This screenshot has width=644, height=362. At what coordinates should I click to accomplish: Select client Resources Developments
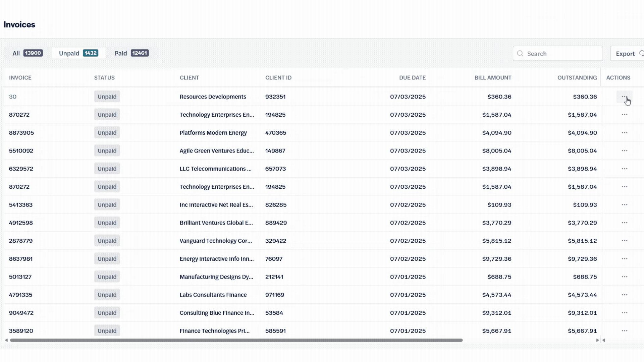click(213, 97)
